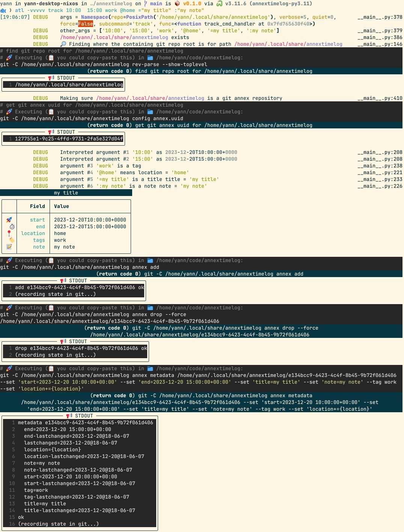Click the memo icon beside the note field
The height and width of the screenshot is (532, 404).
[9, 247]
